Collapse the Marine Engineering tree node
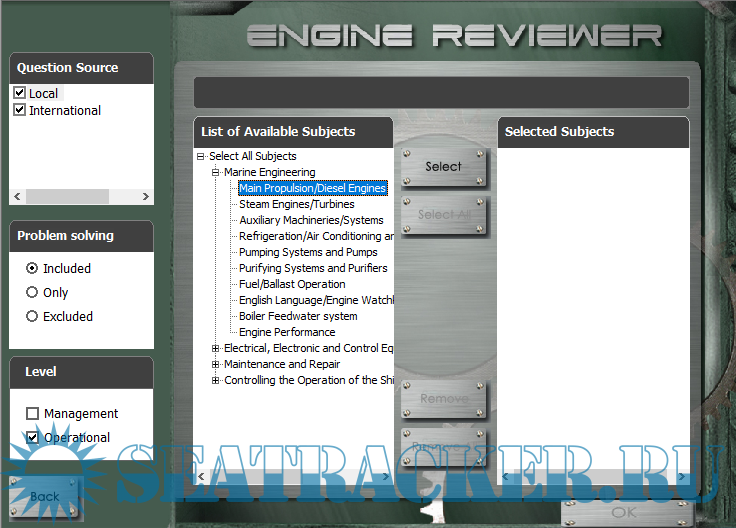736x528 pixels. tap(215, 172)
